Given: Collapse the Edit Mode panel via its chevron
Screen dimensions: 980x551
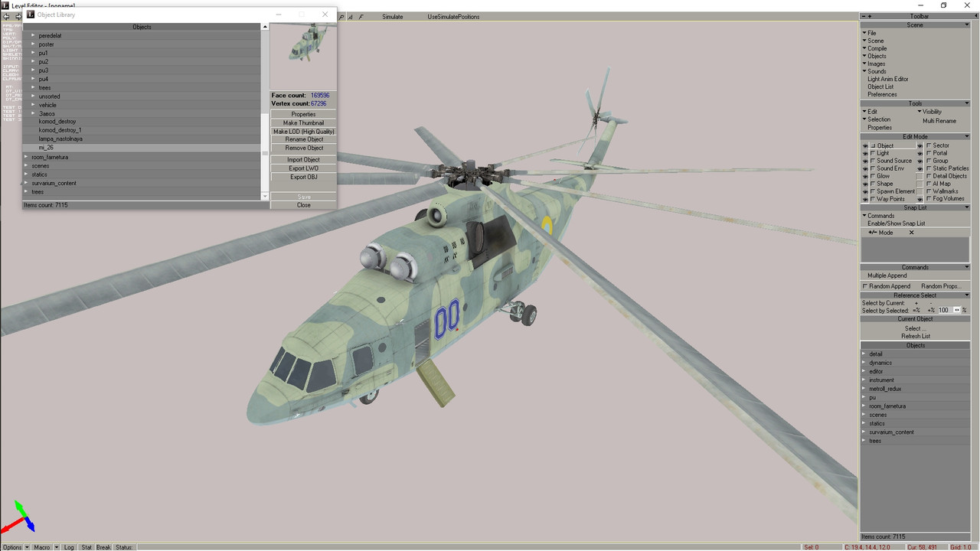Looking at the screenshot, I should pos(967,136).
